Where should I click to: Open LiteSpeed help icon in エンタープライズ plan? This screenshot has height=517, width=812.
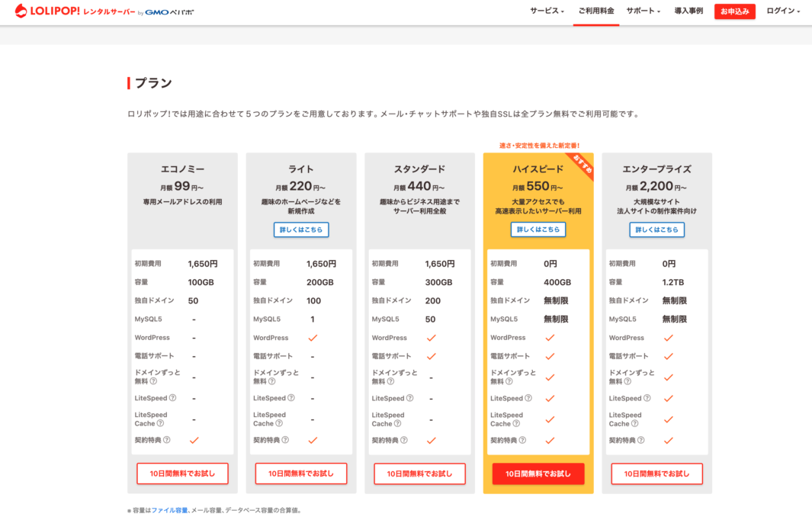coord(647,398)
